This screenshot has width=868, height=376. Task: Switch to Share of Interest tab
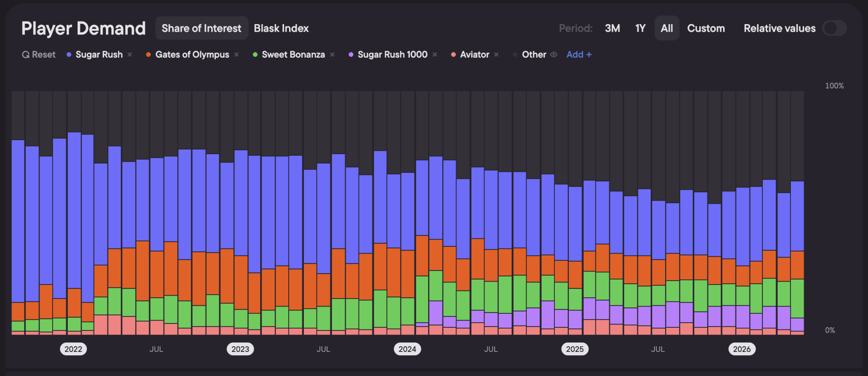click(201, 28)
